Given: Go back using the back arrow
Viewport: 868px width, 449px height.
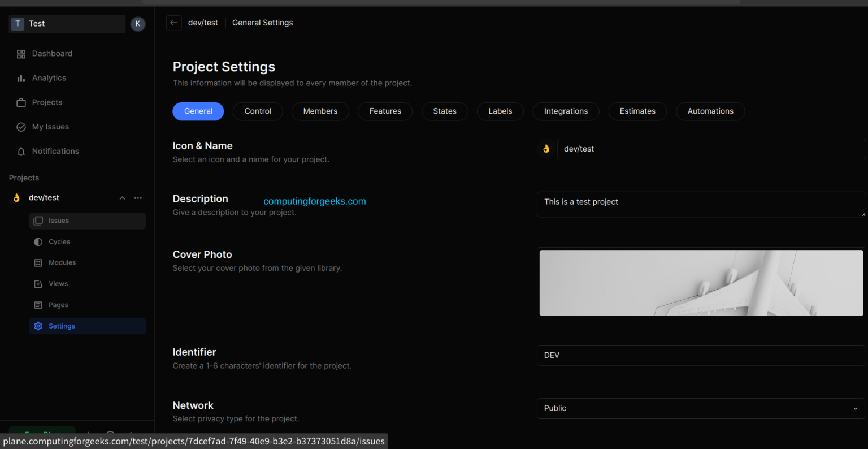Looking at the screenshot, I should pos(173,23).
